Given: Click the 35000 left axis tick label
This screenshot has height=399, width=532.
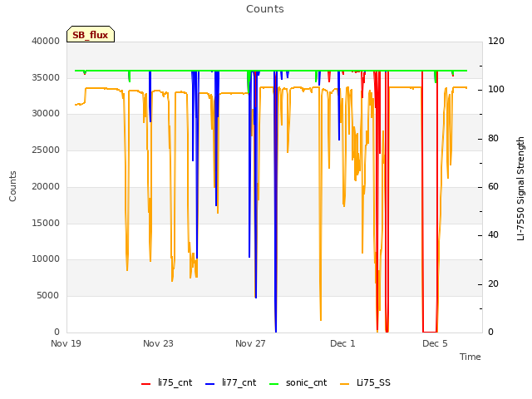Looking at the screenshot, I should (x=46, y=77).
